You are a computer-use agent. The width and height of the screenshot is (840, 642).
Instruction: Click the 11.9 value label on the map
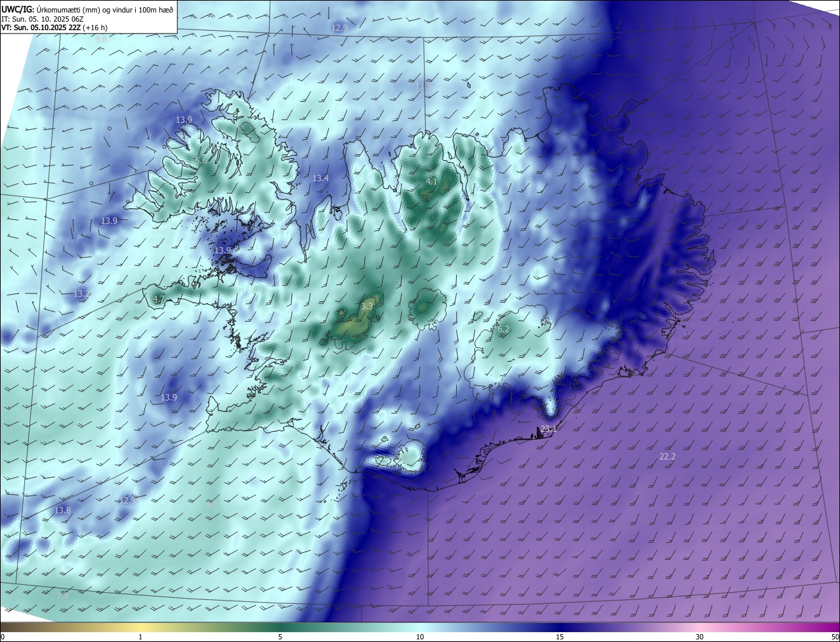[424, 85]
